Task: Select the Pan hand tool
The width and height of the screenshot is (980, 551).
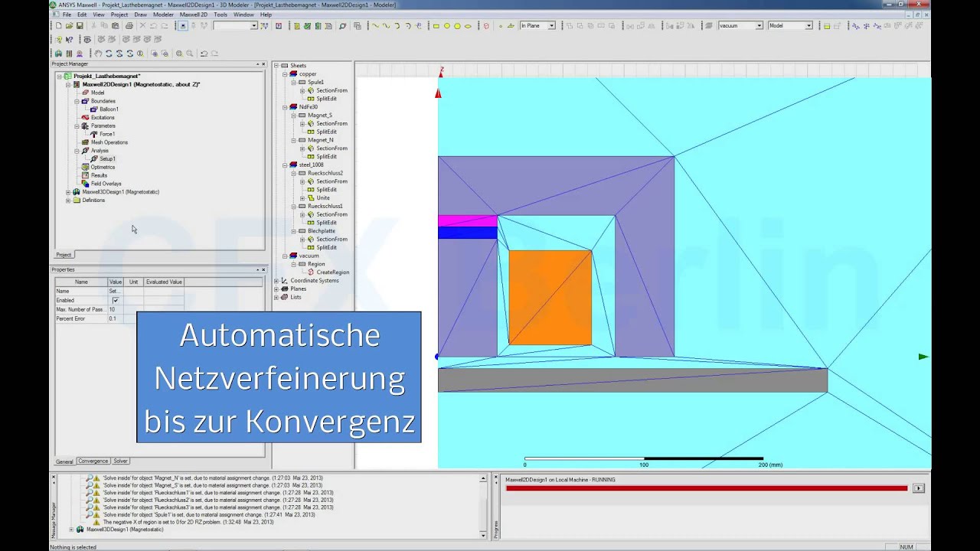Action: pos(98,54)
